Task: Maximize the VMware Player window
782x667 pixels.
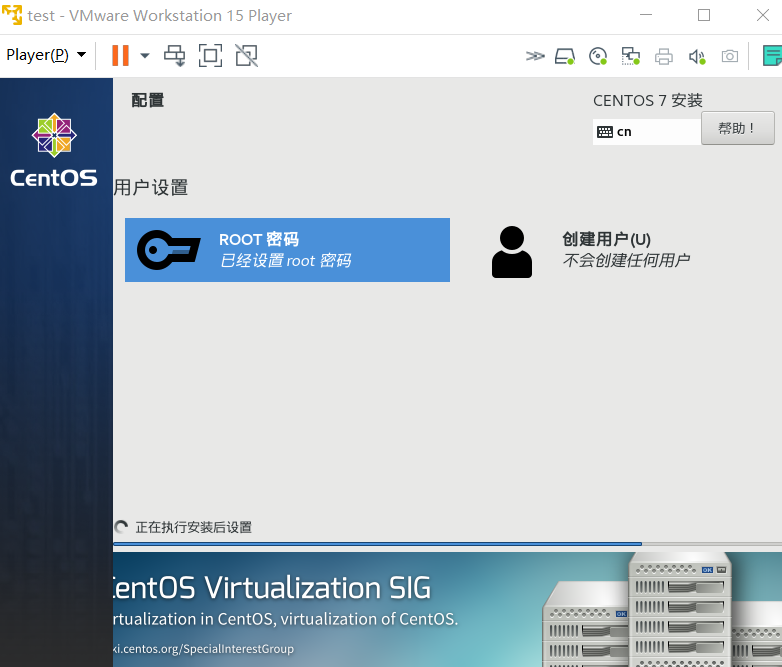Action: point(704,15)
